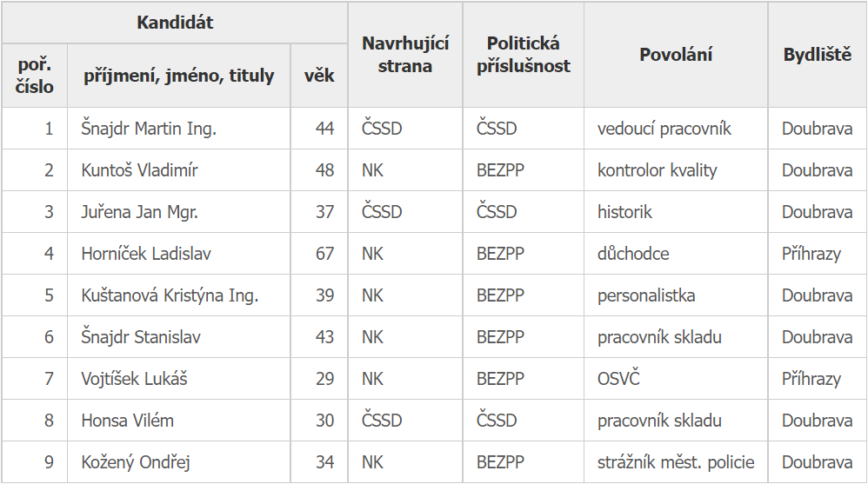Select candidate Šnajdr Martin Ing.
Screen dimensions: 868x484
pos(149,129)
